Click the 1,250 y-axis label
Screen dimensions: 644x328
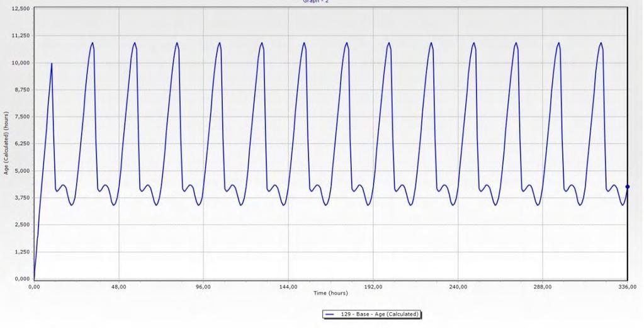point(22,252)
